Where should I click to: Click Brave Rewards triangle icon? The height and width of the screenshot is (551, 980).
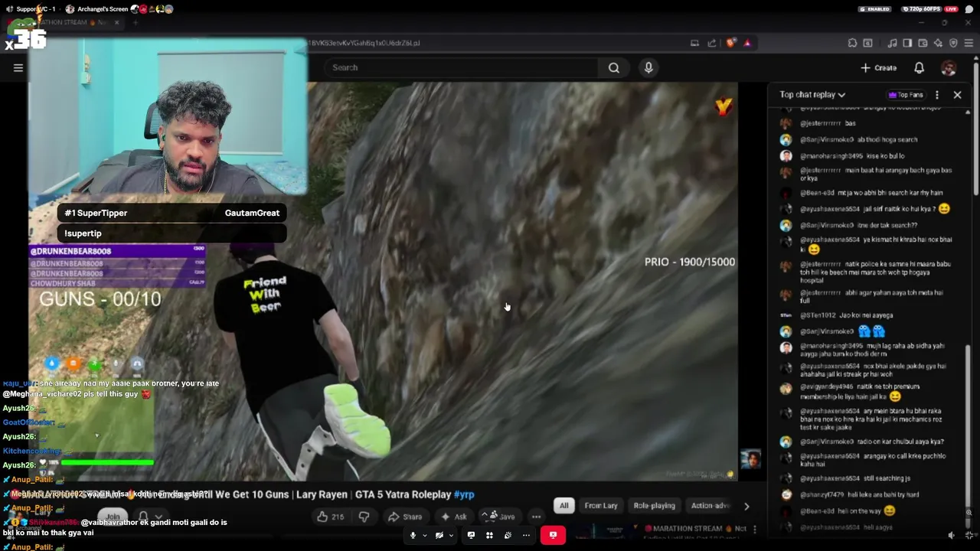pos(747,43)
